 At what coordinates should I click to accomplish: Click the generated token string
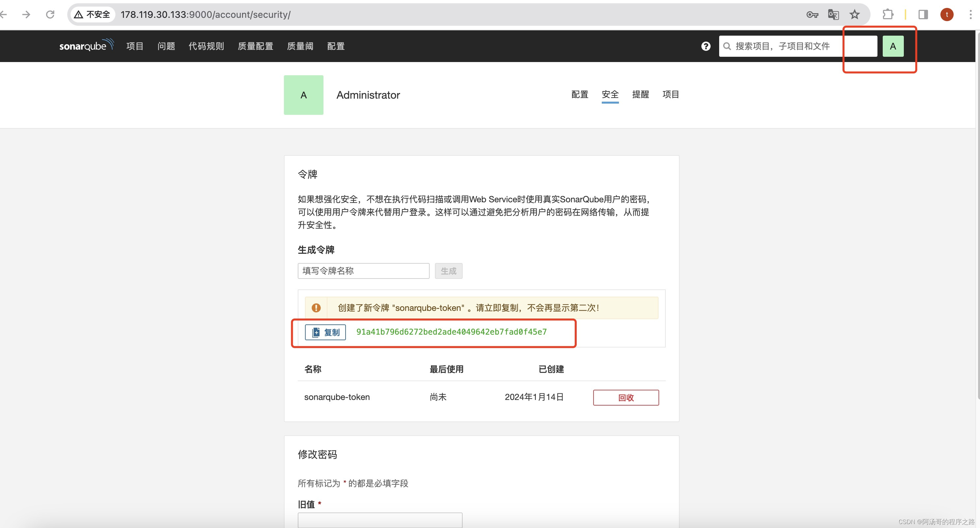(x=451, y=332)
